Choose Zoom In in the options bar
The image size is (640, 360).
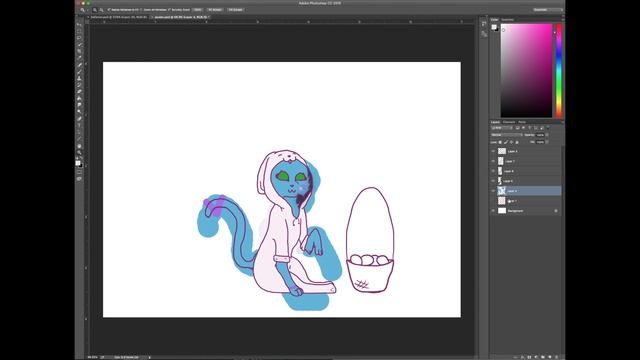click(x=95, y=9)
